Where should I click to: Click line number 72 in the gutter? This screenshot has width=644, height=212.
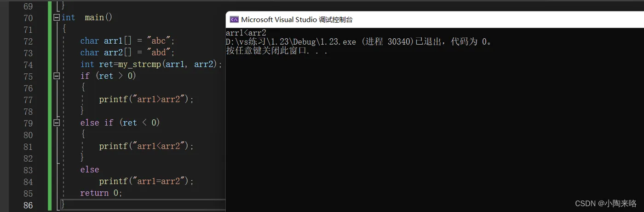coord(28,41)
